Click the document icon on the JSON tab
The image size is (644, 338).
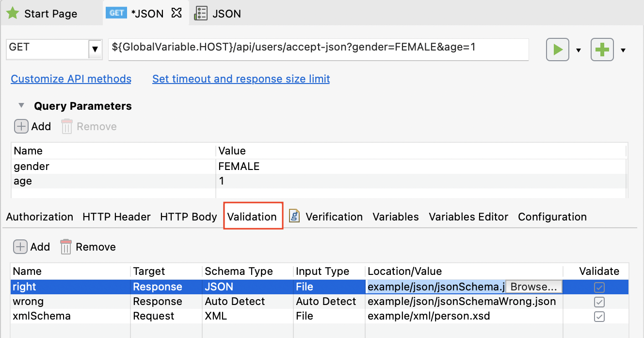pos(201,13)
